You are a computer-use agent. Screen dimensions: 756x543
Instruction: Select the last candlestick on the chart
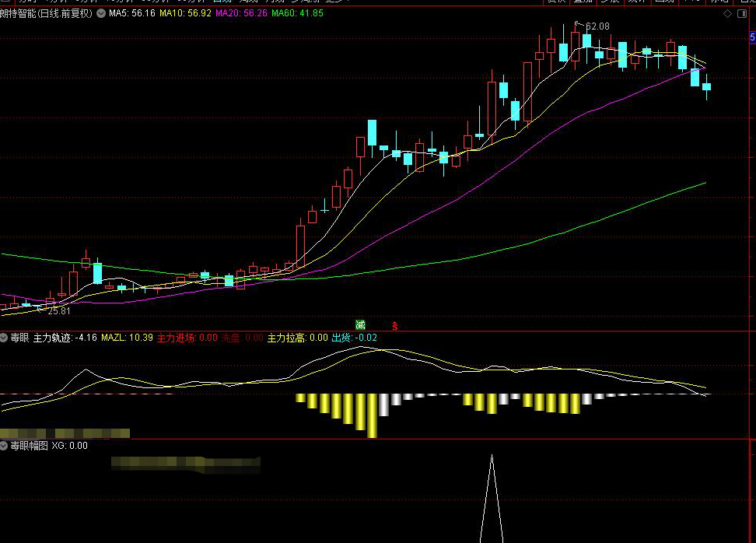[706, 87]
